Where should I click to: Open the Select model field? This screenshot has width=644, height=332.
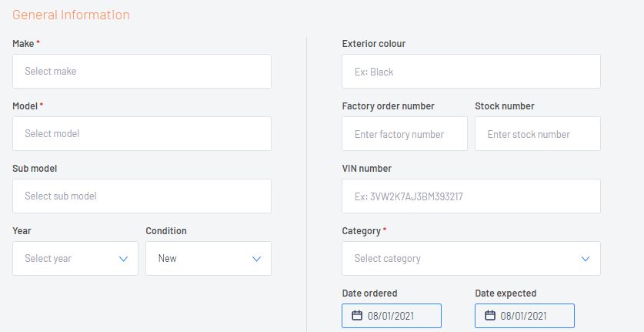click(x=142, y=134)
